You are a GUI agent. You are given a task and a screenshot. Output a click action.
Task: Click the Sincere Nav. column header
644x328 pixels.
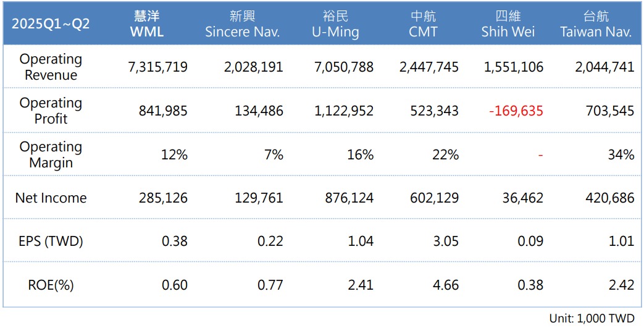pyautogui.click(x=242, y=24)
